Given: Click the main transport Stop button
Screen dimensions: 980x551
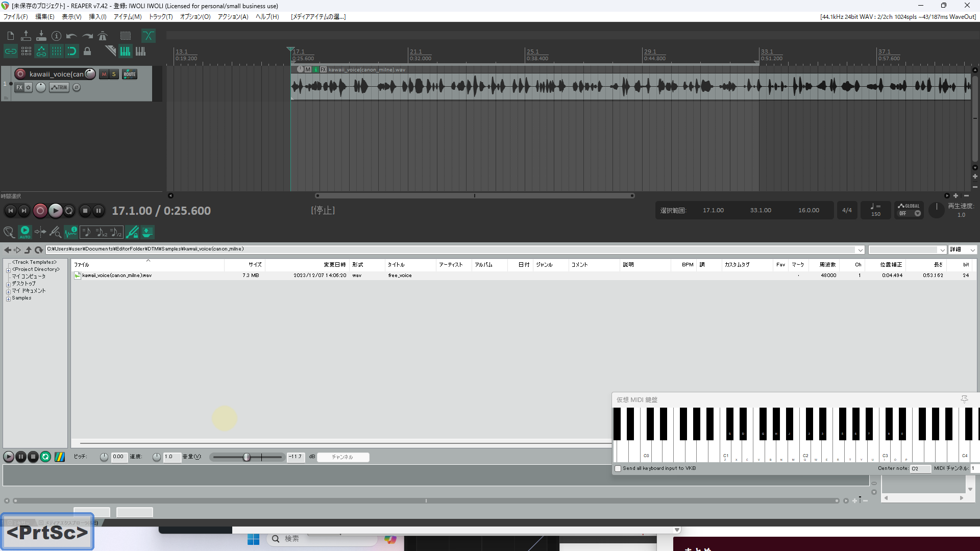Looking at the screenshot, I should pos(85,211).
